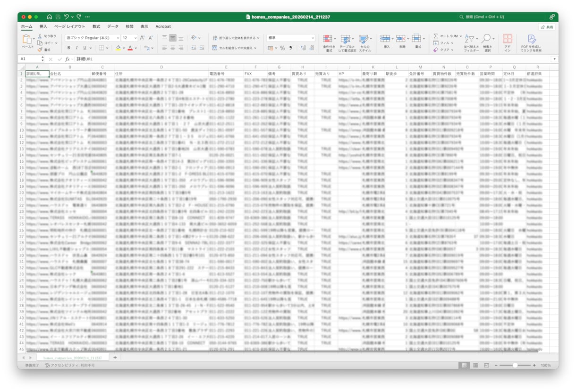Image resolution: width=576 pixels, height=392 pixels.
Task: Open the Add-ins (アドイン) button
Action: tap(508, 42)
